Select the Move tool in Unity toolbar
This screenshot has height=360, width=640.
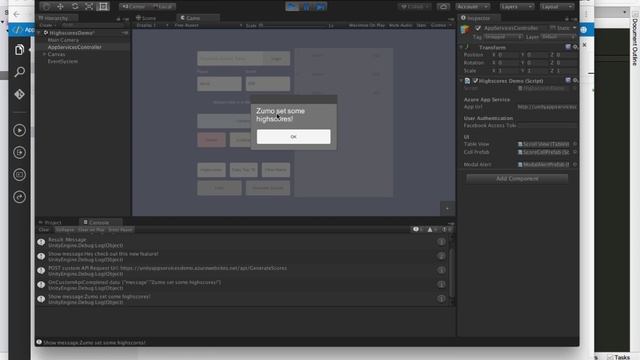(60, 7)
